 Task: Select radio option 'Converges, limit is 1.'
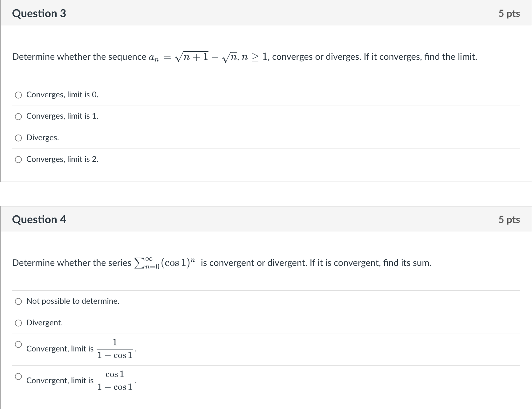coord(18,116)
